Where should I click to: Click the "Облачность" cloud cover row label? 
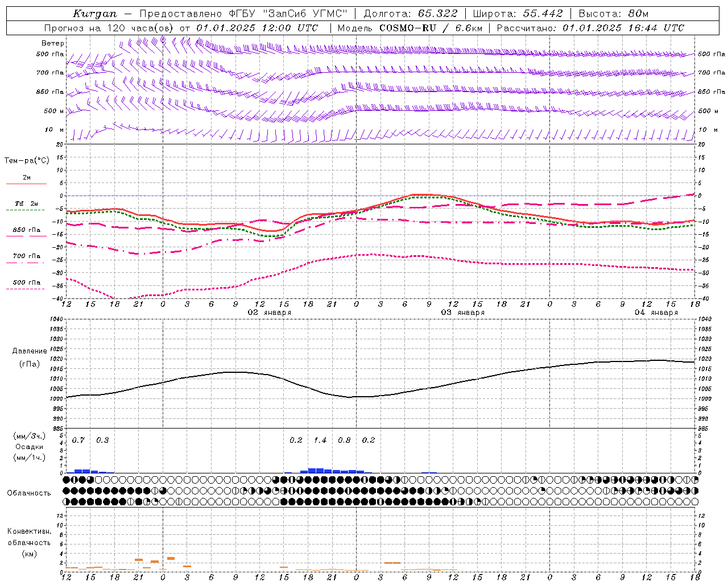(29, 493)
